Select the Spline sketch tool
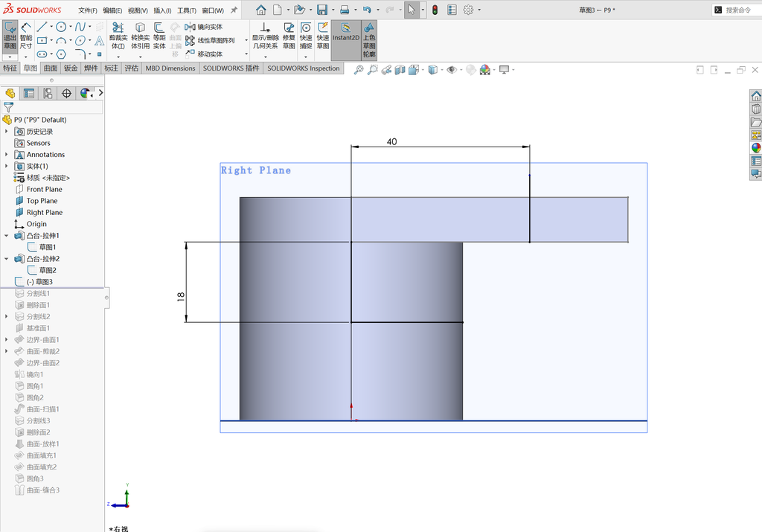Screen dimensions: 762x532 [x=80, y=27]
